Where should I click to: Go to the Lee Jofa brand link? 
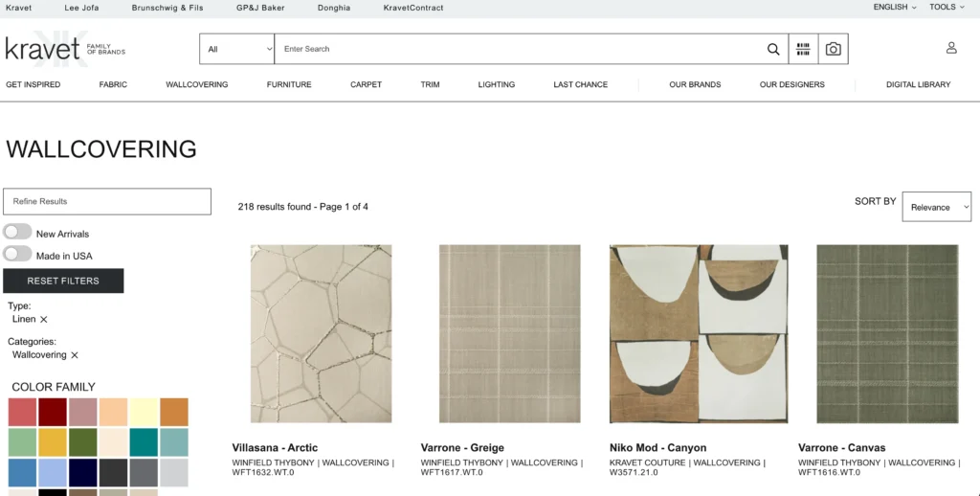81,8
